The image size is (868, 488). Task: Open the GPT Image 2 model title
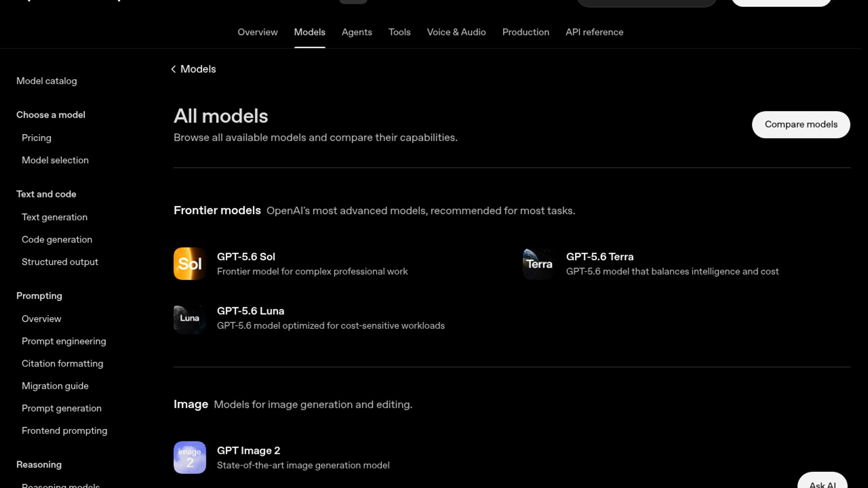(249, 450)
